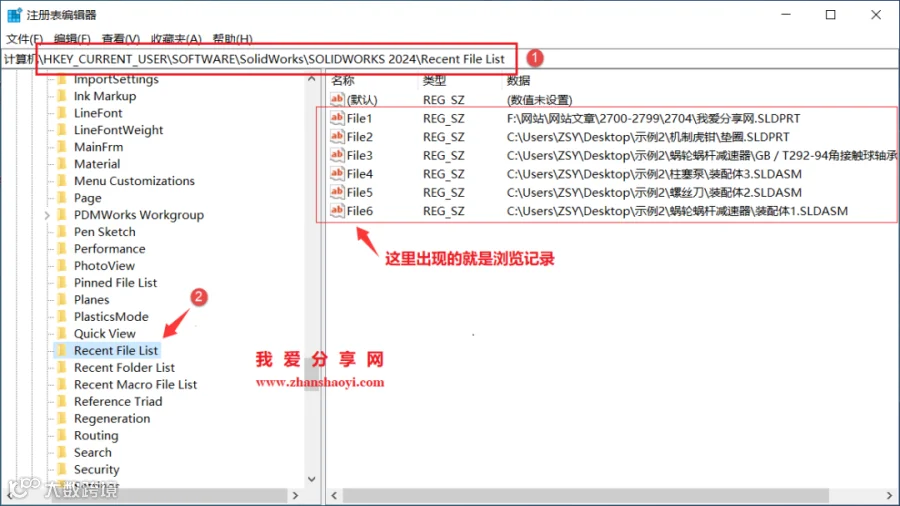Image resolution: width=900 pixels, height=506 pixels.
Task: Open the 编辑(E) menu
Action: tap(72, 38)
